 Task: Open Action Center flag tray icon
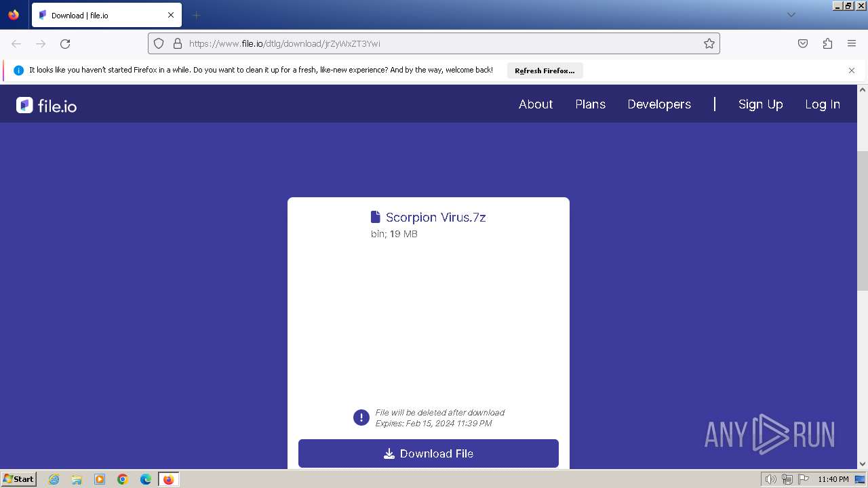click(x=804, y=479)
